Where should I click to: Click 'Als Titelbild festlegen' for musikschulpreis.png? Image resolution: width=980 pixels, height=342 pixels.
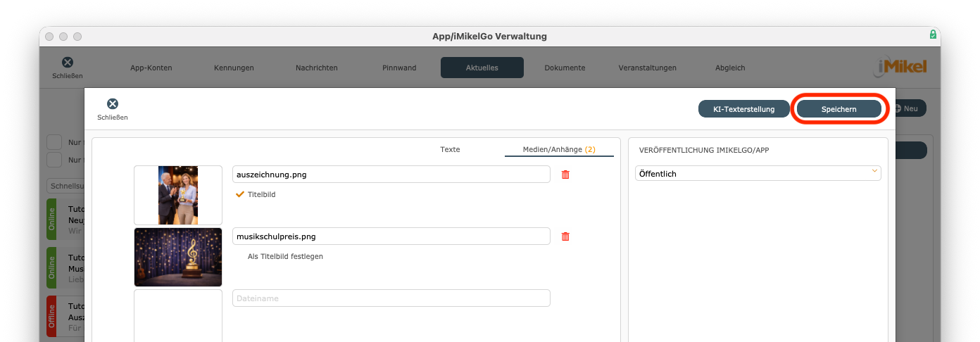pos(285,257)
